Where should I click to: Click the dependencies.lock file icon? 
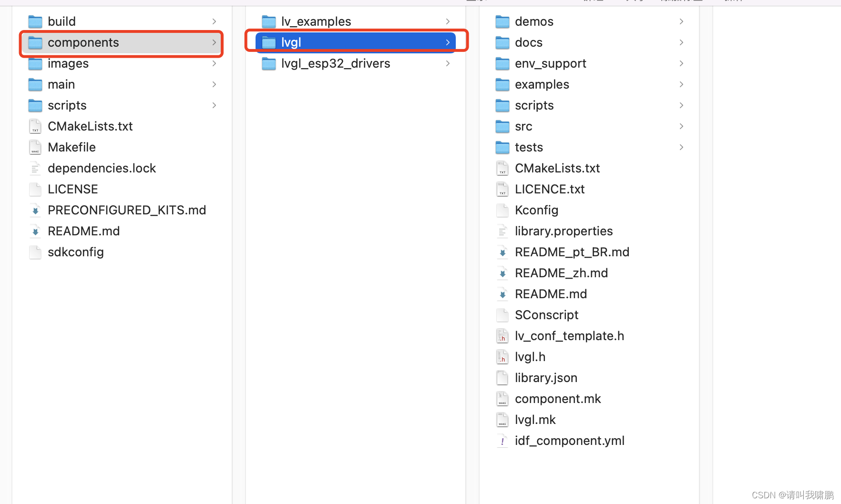coord(35,168)
